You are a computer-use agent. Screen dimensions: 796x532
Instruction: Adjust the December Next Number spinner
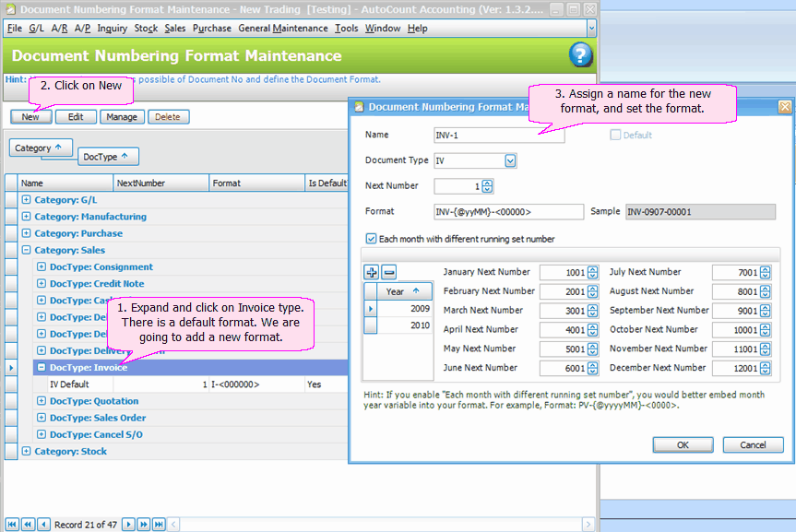765,369
